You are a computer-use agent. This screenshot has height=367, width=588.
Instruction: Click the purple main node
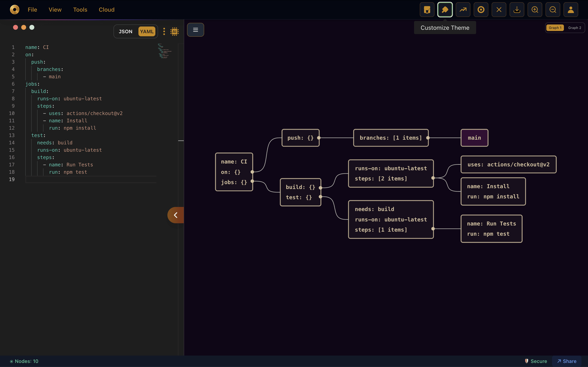click(x=474, y=138)
